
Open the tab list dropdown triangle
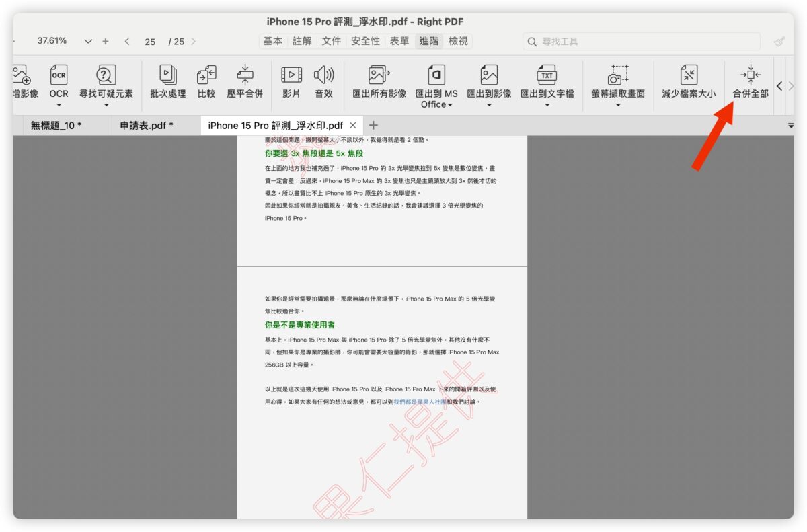pos(791,126)
